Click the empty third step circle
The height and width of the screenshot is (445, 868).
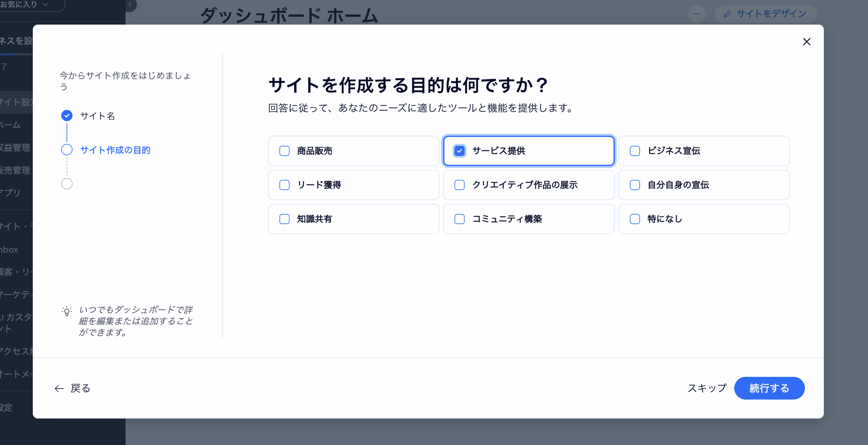[67, 183]
